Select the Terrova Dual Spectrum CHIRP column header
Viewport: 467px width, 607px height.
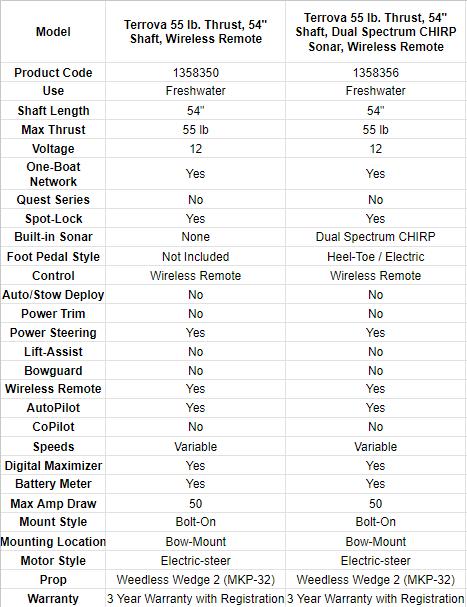click(376, 32)
